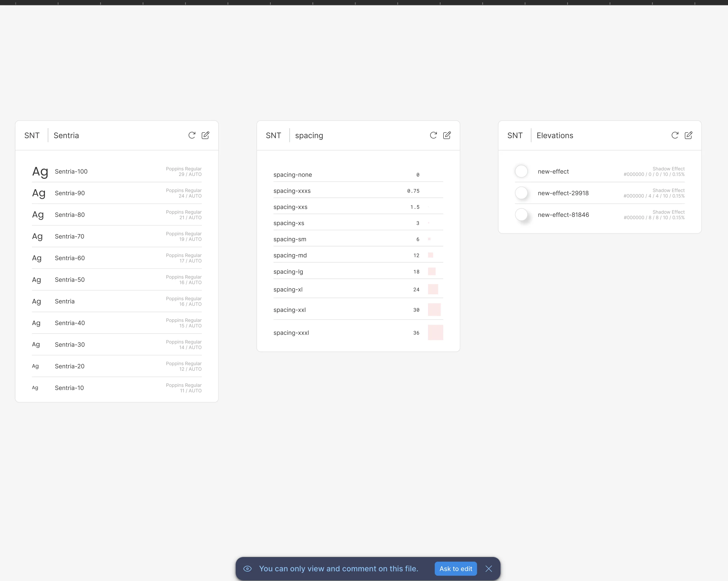Select the spacing-xxs token label

point(290,207)
